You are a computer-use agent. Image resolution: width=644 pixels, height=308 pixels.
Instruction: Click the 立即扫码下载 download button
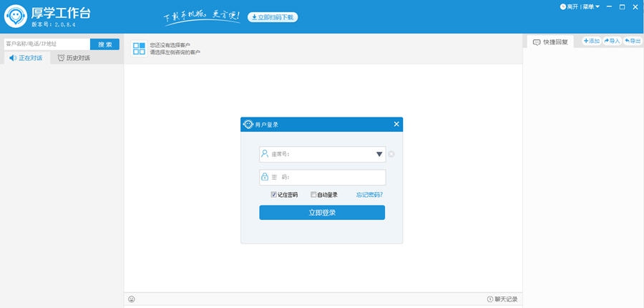(273, 17)
